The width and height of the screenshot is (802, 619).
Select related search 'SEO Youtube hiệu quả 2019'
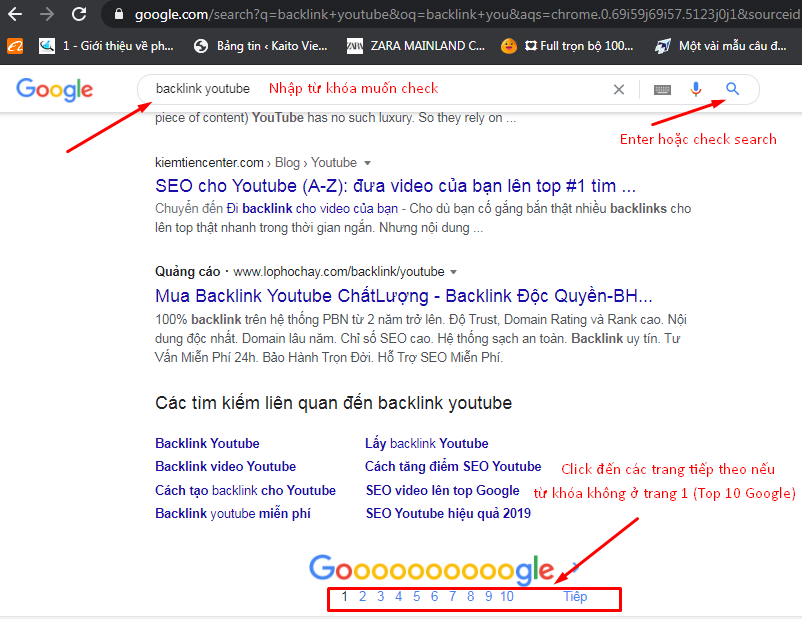[x=448, y=513]
